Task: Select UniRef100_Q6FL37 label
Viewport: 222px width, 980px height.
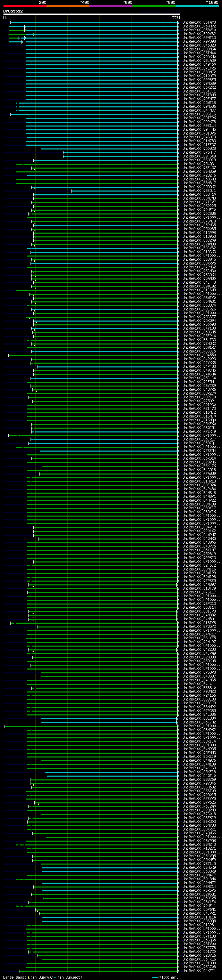Action: (x=199, y=168)
